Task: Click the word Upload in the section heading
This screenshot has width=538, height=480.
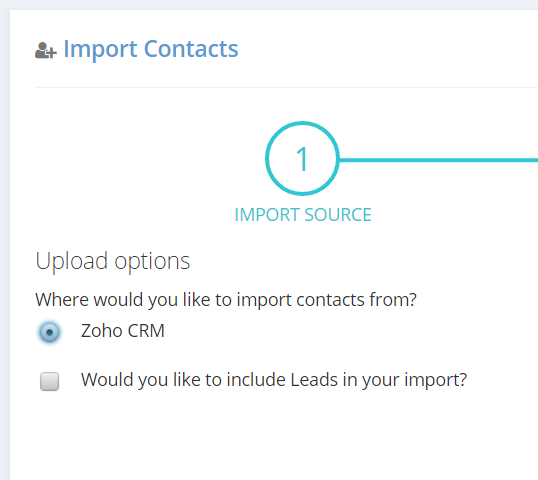Action: 71,261
